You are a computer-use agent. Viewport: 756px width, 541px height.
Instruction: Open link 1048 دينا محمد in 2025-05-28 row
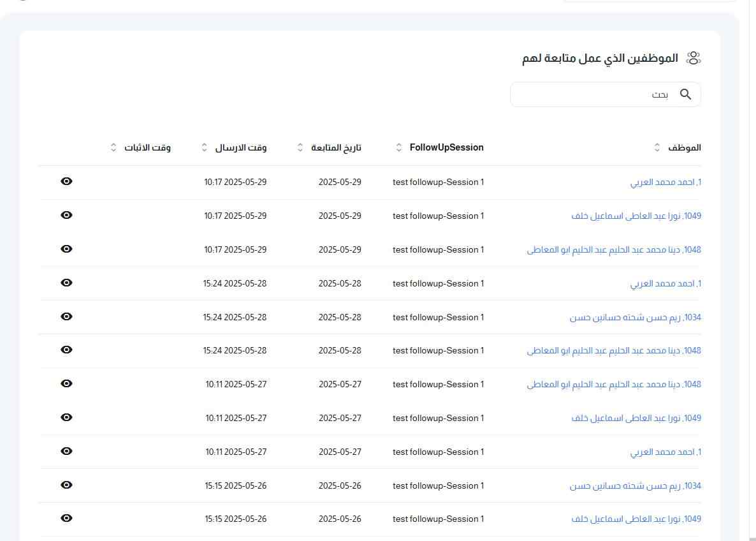pos(614,351)
